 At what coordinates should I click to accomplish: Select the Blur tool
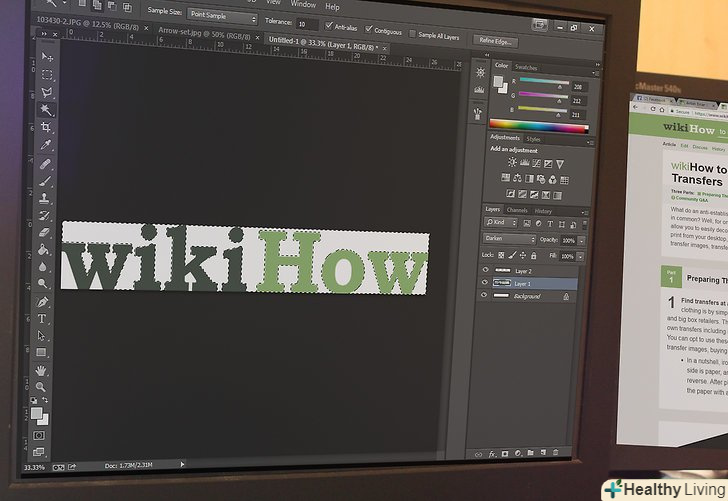(x=43, y=267)
